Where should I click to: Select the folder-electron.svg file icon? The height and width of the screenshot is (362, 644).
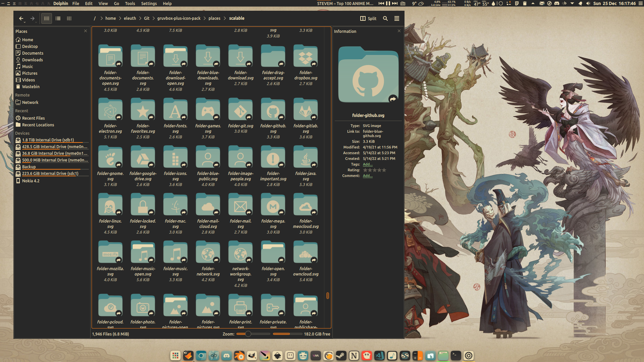[110, 109]
